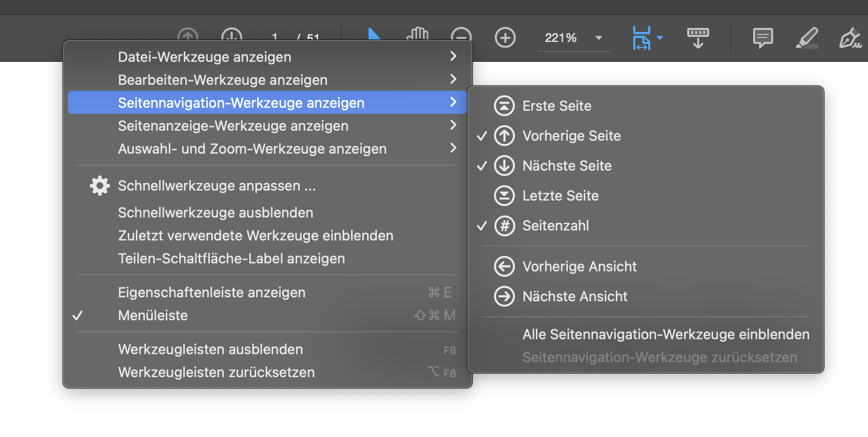Image resolution: width=868 pixels, height=437 pixels.
Task: Expand Auswahl- und Zoom-Werkzeuge anzeigen submenu
Action: (x=267, y=149)
